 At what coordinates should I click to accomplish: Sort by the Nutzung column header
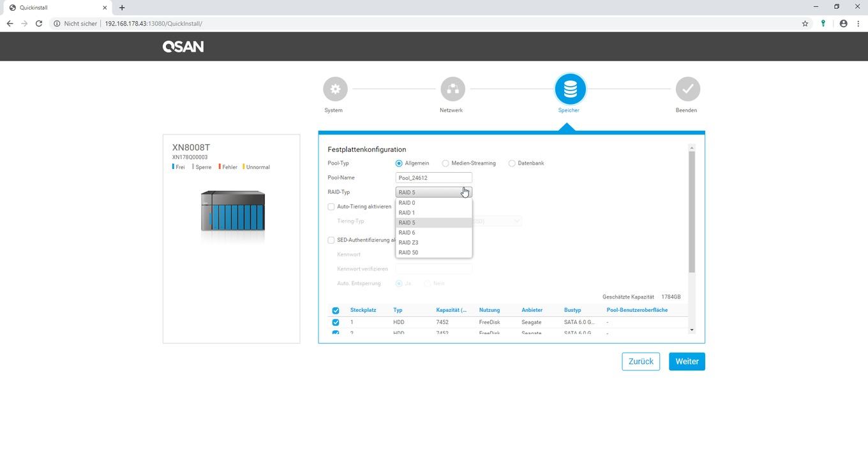(490, 310)
